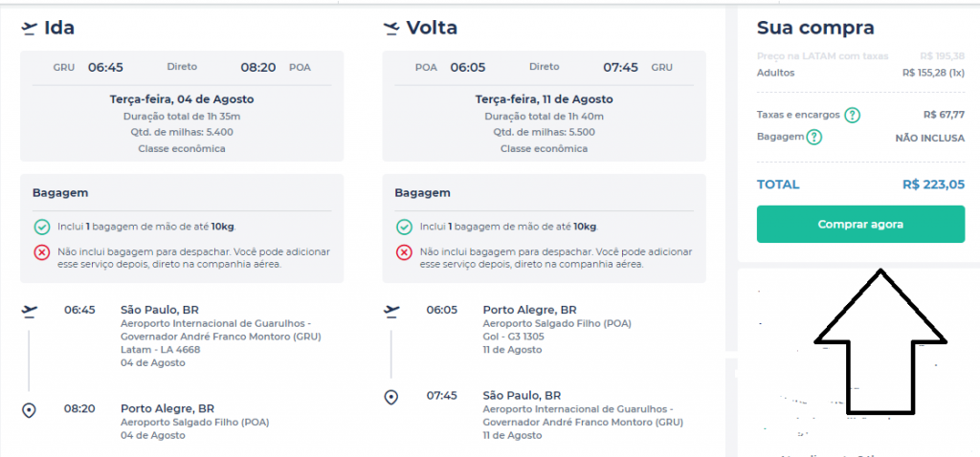This screenshot has height=457, width=980.
Task: Click the takeoff icon at São Paulo 06:45
Action: coord(29,311)
